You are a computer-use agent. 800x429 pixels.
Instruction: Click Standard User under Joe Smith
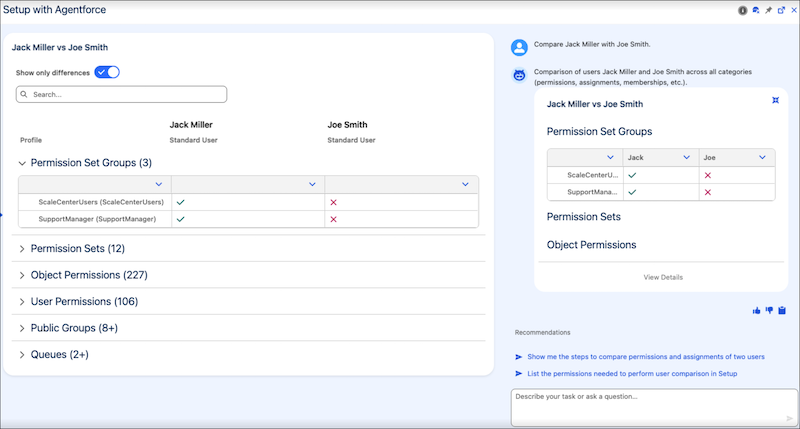[352, 140]
